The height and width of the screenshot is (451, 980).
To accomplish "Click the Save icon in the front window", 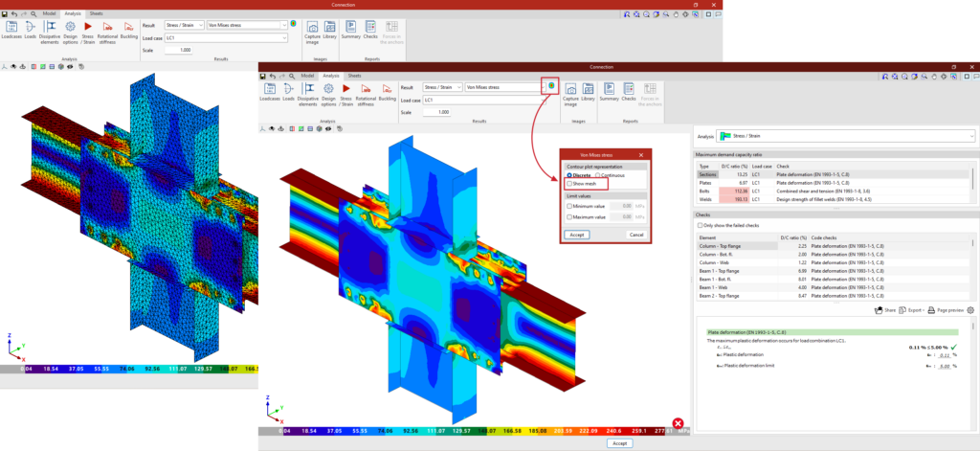I will (x=263, y=76).
